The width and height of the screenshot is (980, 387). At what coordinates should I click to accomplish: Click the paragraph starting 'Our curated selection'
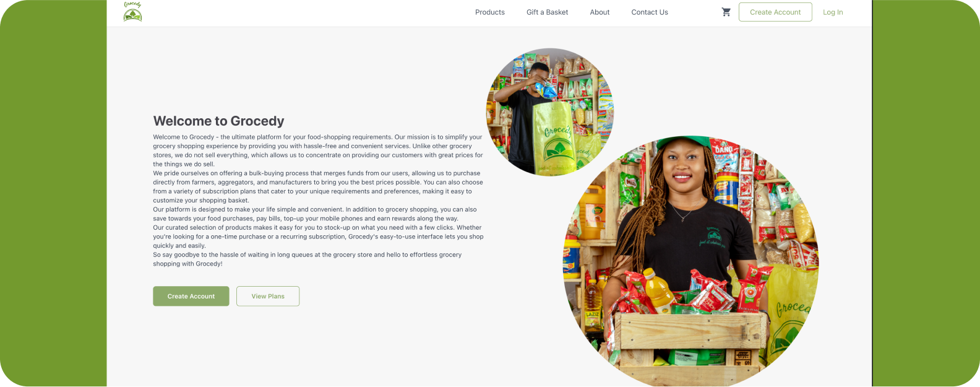318,237
